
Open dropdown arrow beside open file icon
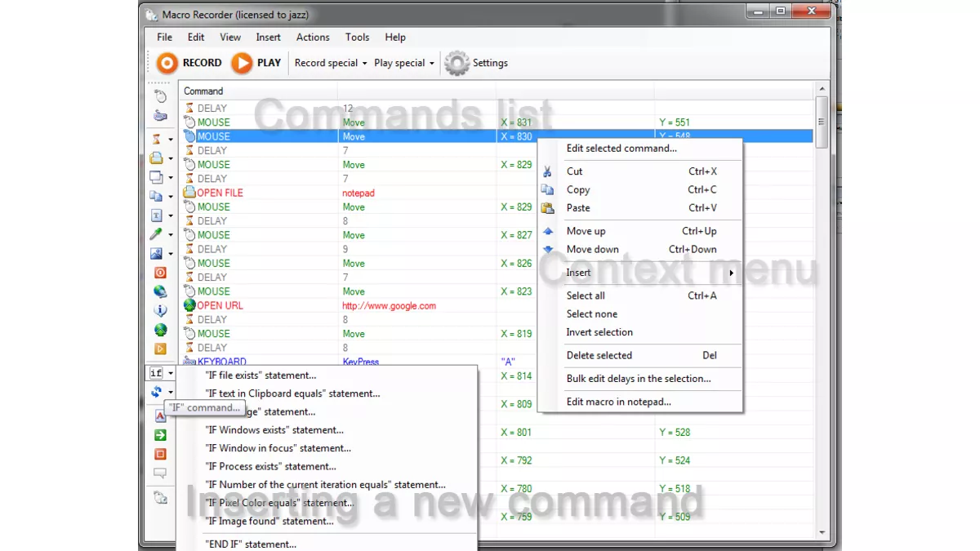(171, 159)
